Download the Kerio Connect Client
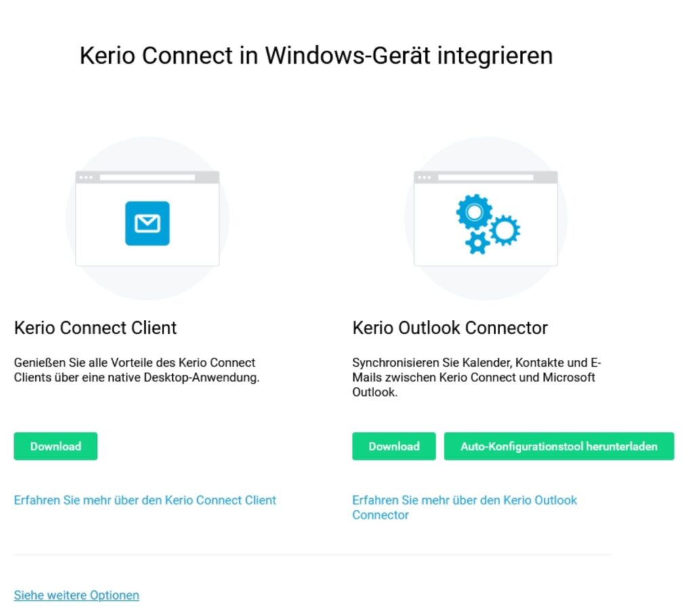The height and width of the screenshot is (616, 694). click(55, 446)
